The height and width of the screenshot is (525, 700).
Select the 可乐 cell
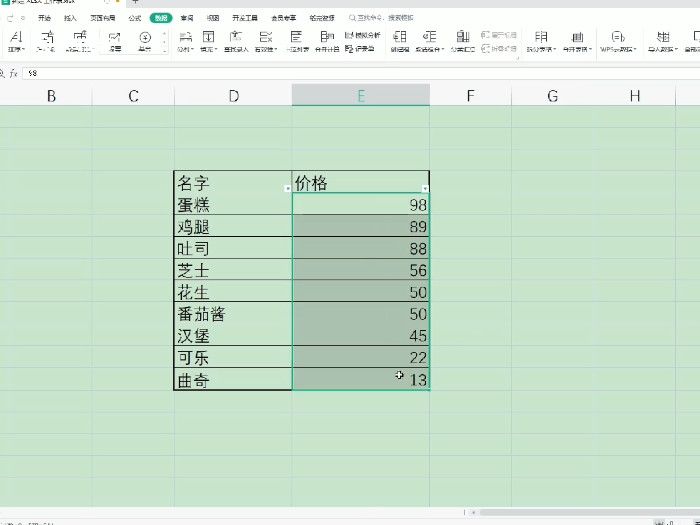233,358
